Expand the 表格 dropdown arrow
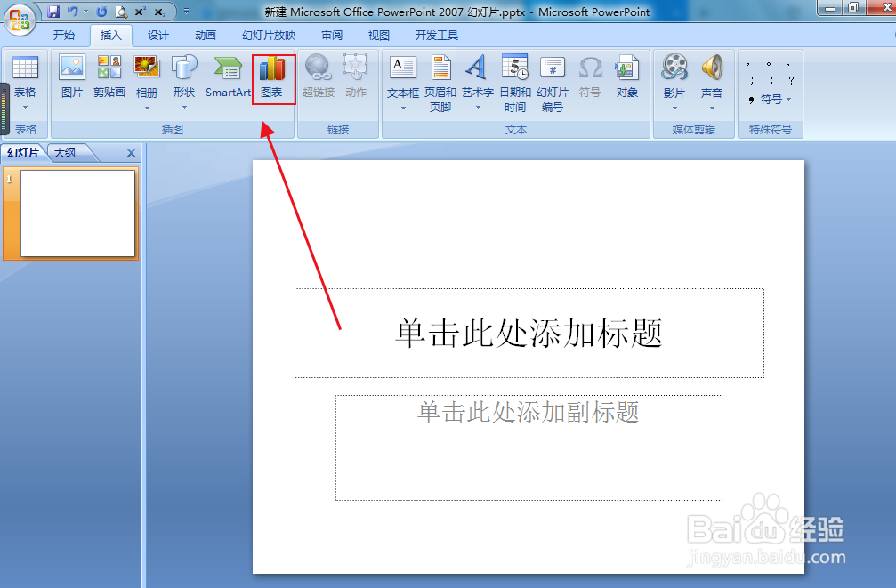The height and width of the screenshot is (588, 896). coord(25,108)
